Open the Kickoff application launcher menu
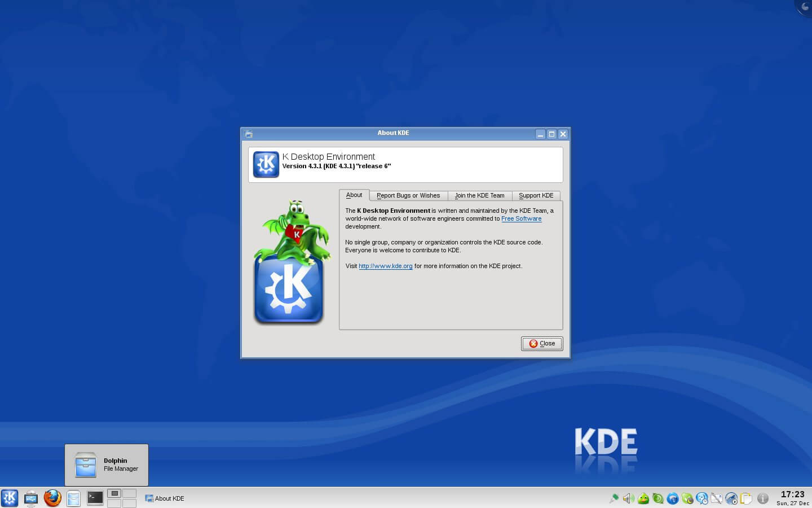 (10, 498)
